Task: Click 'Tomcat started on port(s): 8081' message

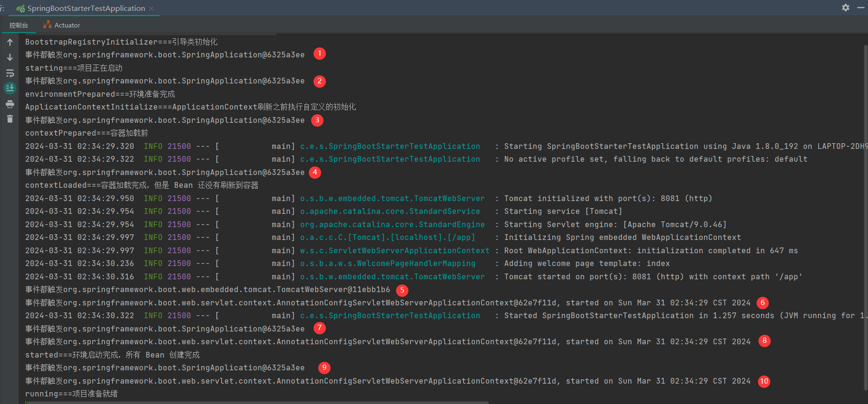Action: pos(653,276)
